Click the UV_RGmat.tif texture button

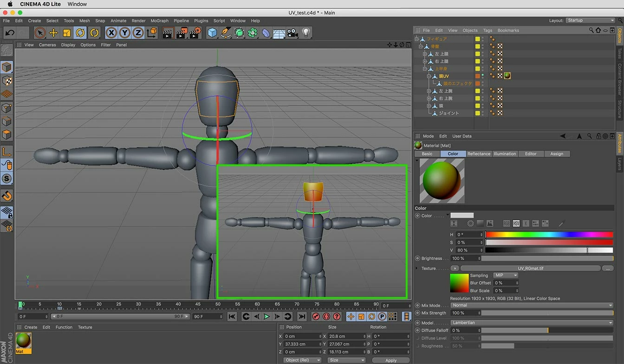point(530,268)
